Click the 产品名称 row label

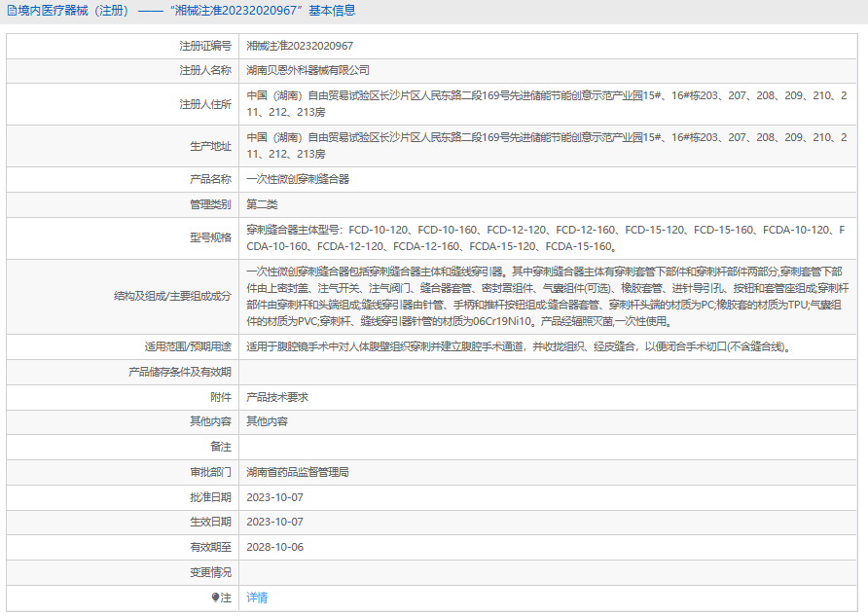(x=210, y=179)
